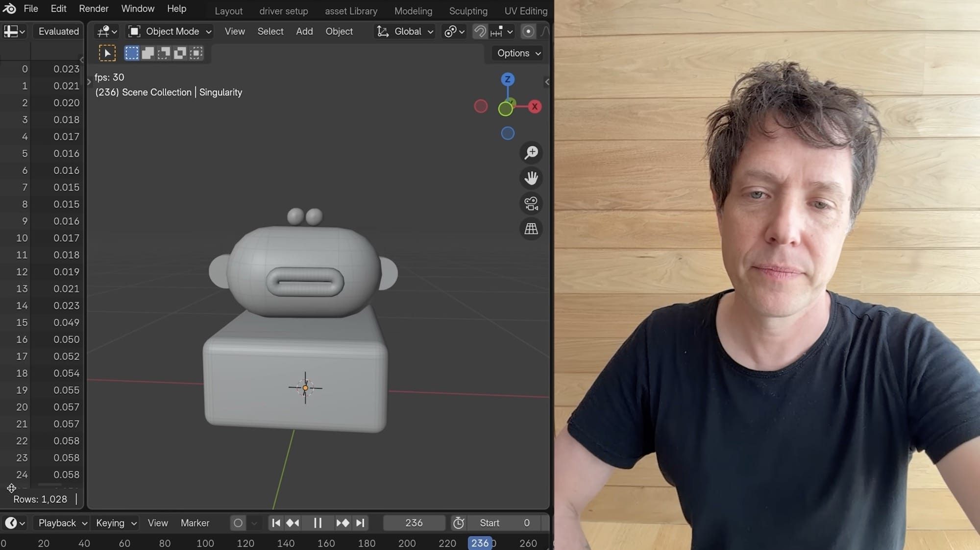The image size is (980, 550).
Task: Toggle snapping magnet icon
Action: click(480, 31)
